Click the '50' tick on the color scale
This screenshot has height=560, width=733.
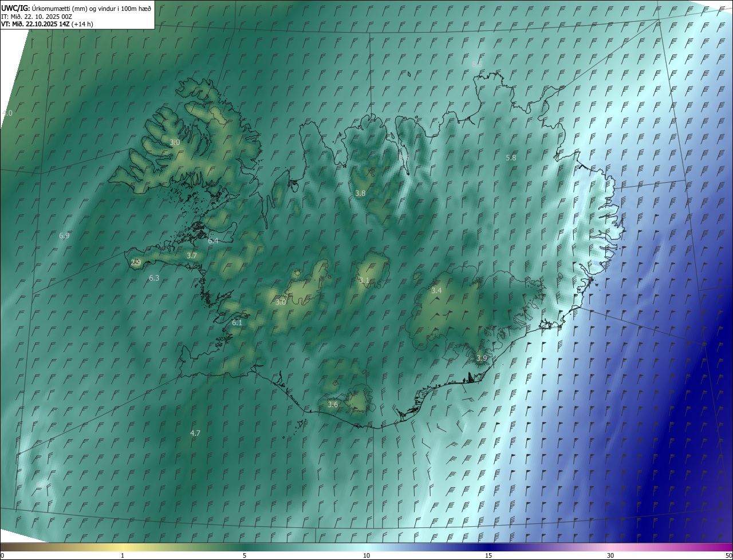click(x=728, y=555)
